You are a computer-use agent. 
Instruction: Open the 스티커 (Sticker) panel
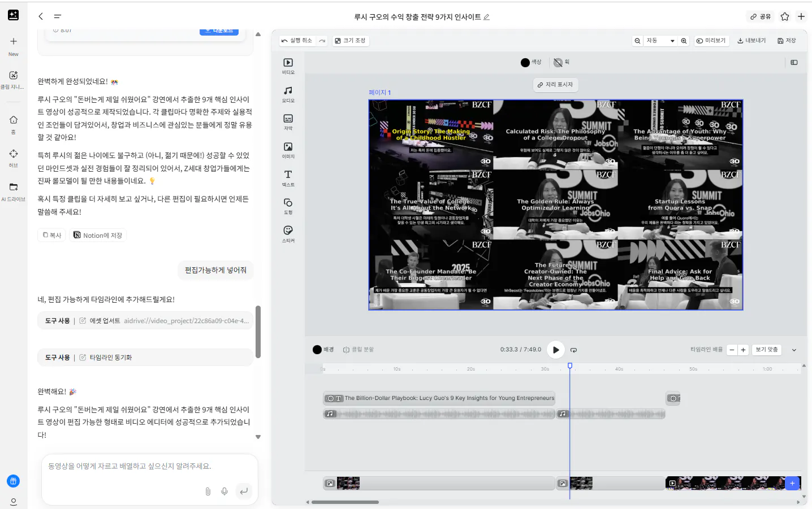pos(288,233)
